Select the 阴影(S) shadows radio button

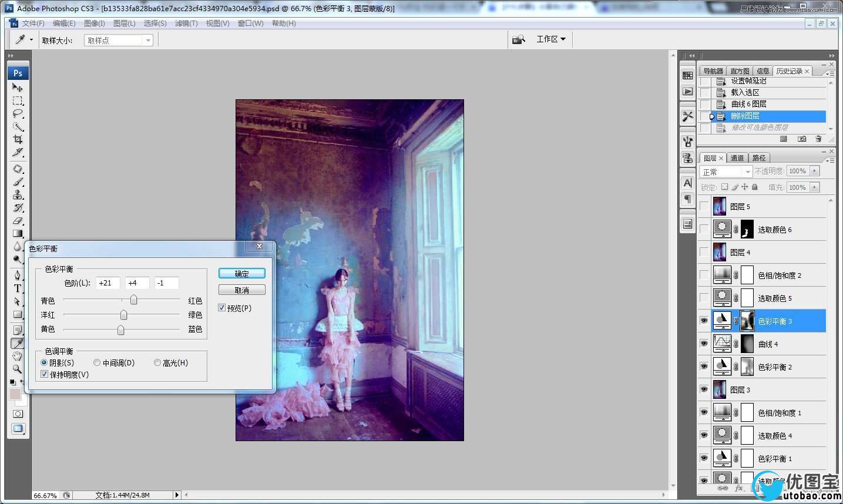[x=44, y=363]
